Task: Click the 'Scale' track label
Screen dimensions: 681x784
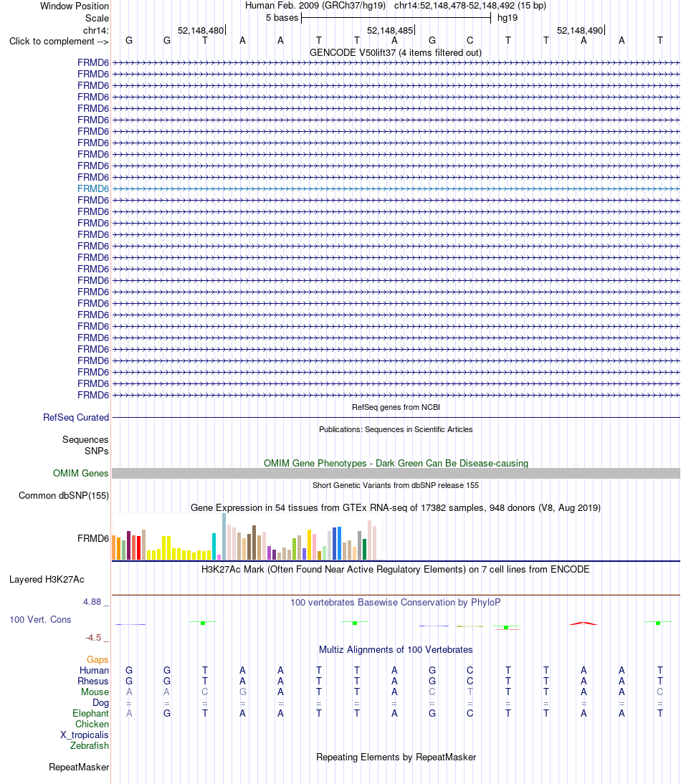Action: (x=97, y=18)
